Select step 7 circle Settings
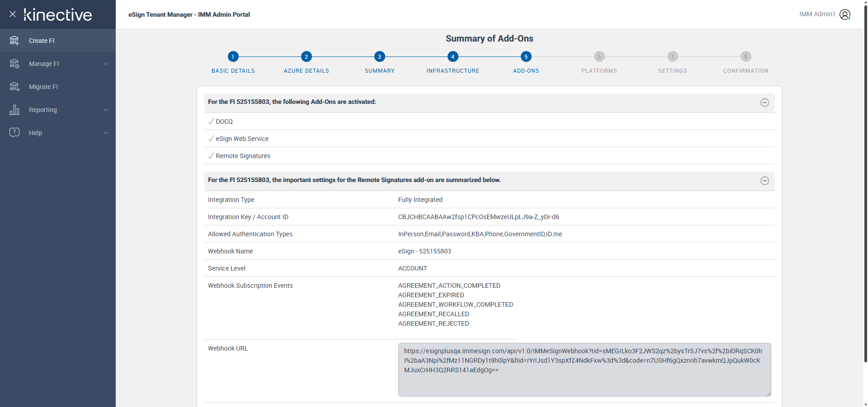Image resolution: width=868 pixels, height=407 pixels. click(x=672, y=56)
